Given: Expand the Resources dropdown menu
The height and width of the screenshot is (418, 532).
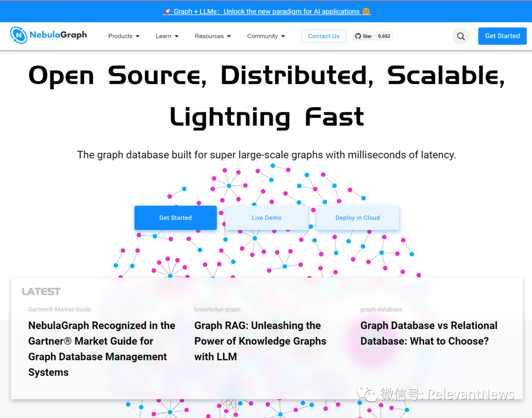Looking at the screenshot, I should click(213, 36).
